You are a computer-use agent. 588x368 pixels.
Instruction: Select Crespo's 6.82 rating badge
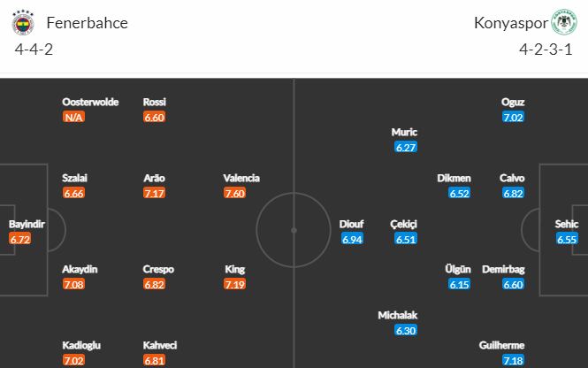(154, 284)
